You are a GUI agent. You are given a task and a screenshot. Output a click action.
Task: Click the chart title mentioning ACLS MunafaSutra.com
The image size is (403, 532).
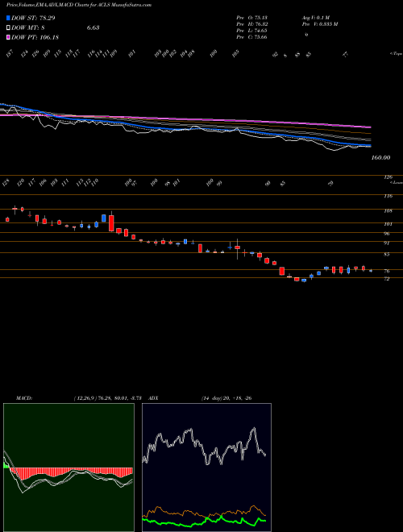(79, 5)
